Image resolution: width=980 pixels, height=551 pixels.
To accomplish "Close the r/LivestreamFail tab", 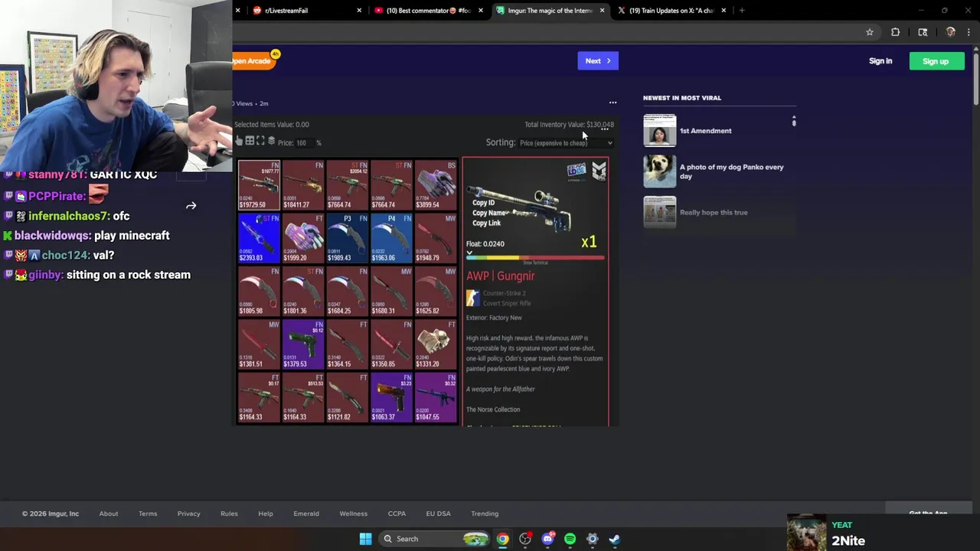I will pyautogui.click(x=359, y=11).
